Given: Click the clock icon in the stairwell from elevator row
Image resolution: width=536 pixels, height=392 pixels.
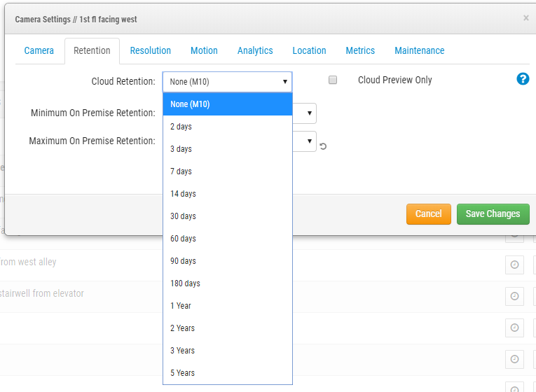Looking at the screenshot, I should tap(514, 296).
